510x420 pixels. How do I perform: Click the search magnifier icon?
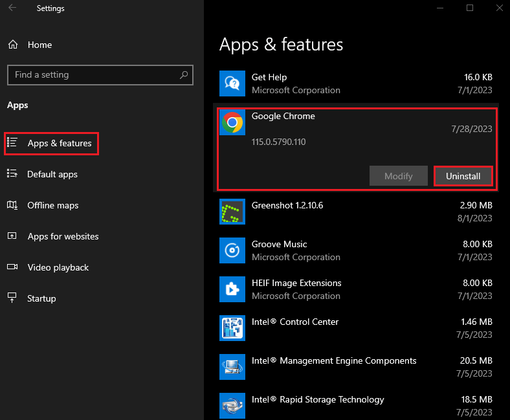184,75
